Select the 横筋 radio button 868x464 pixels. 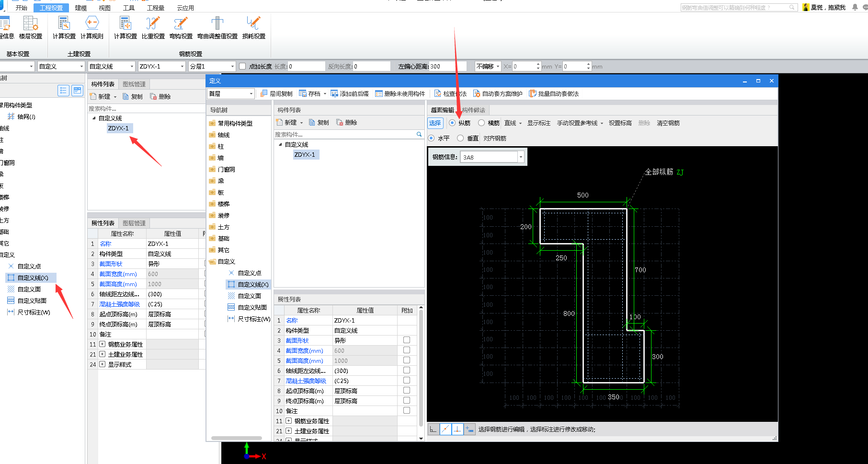point(481,123)
